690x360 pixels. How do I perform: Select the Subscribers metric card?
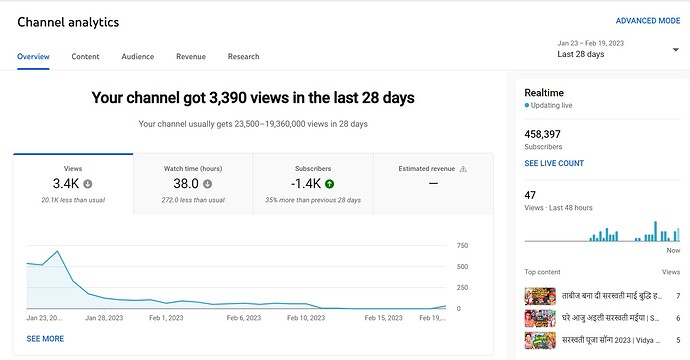point(313,184)
